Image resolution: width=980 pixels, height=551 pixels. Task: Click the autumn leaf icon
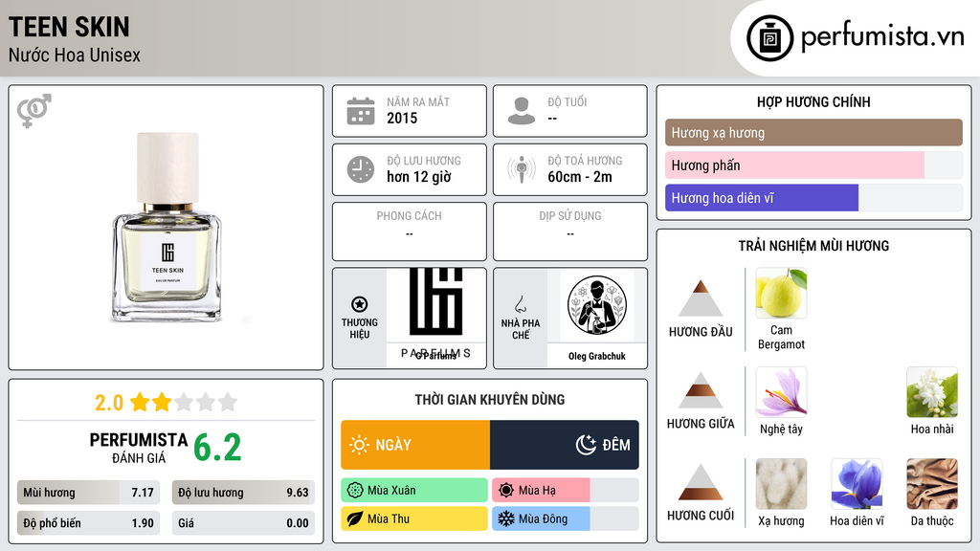pos(355,518)
